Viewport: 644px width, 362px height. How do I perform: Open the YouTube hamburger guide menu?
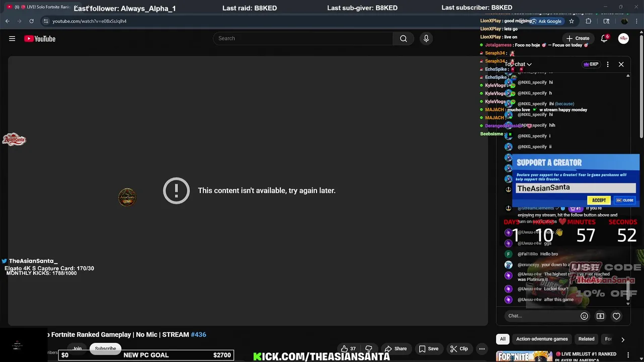(12, 39)
